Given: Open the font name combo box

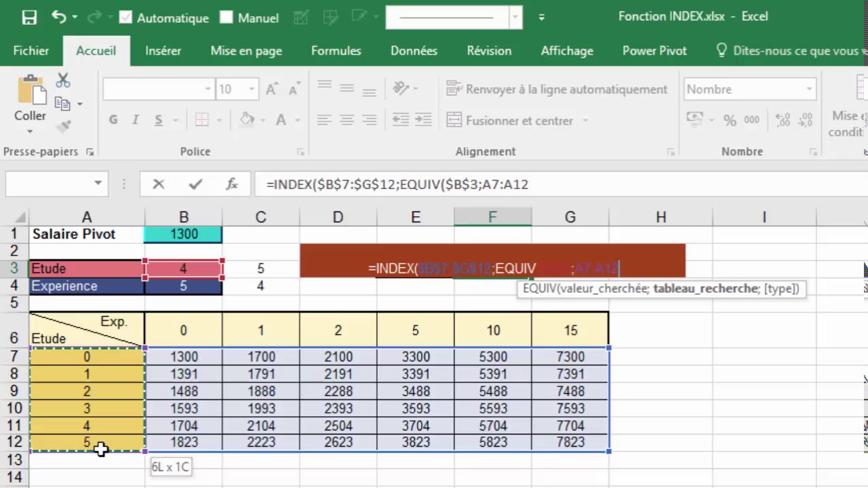Looking at the screenshot, I should coord(158,89).
